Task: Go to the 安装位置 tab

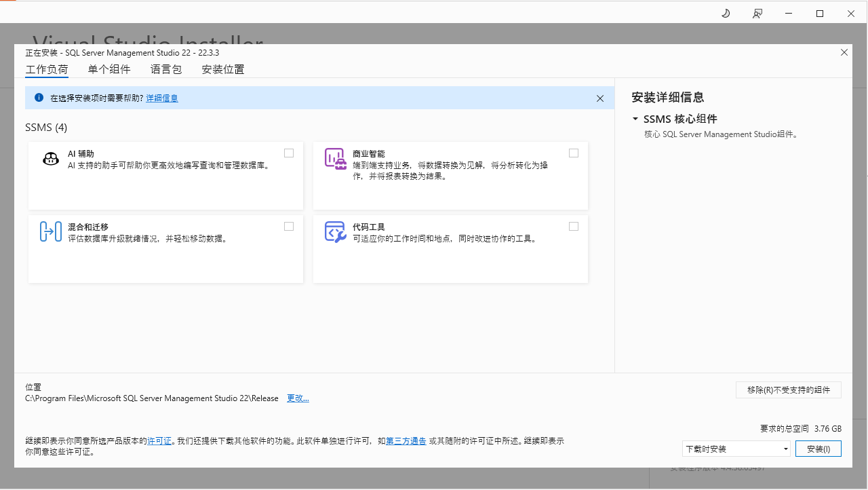Action: tap(223, 69)
